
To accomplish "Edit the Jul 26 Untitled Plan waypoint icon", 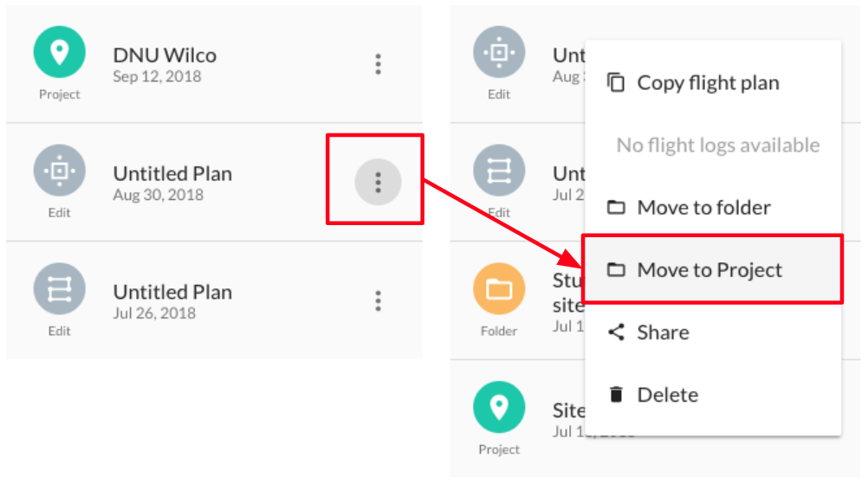I will (59, 288).
